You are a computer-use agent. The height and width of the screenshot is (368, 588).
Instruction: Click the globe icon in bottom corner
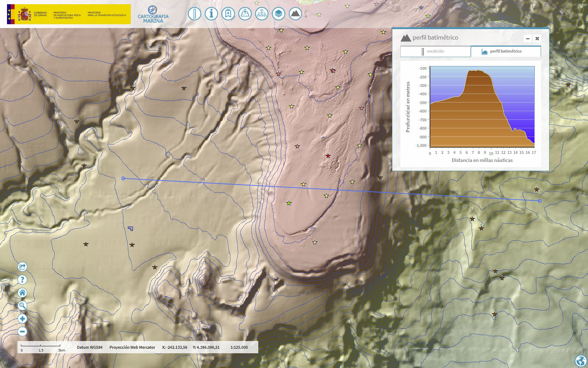click(x=581, y=360)
